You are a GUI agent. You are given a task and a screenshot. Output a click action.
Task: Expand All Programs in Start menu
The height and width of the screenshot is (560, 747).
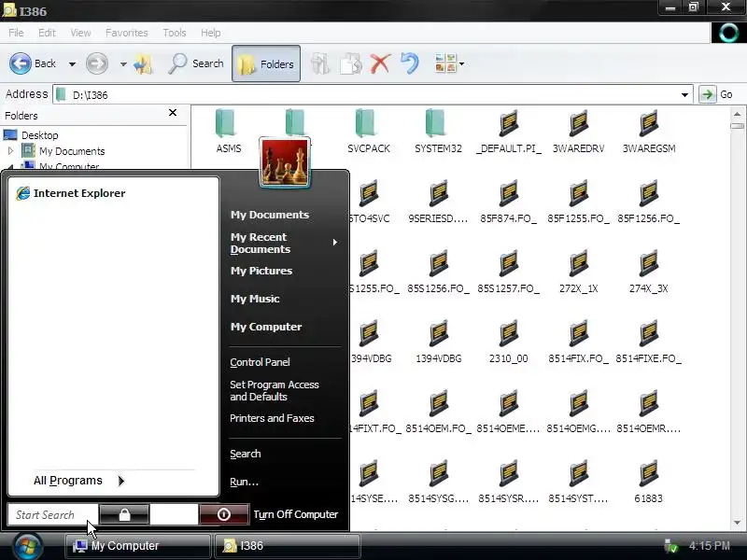tap(78, 481)
